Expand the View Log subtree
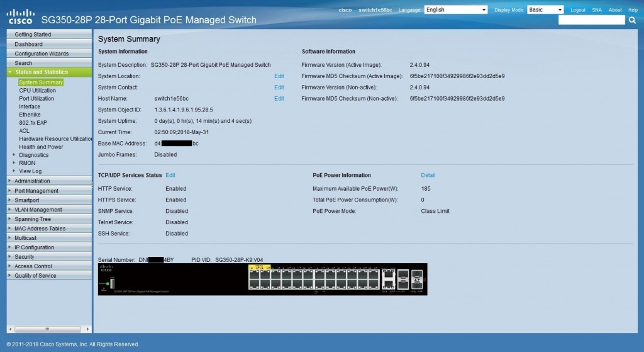The height and width of the screenshot is (352, 644). (14, 171)
